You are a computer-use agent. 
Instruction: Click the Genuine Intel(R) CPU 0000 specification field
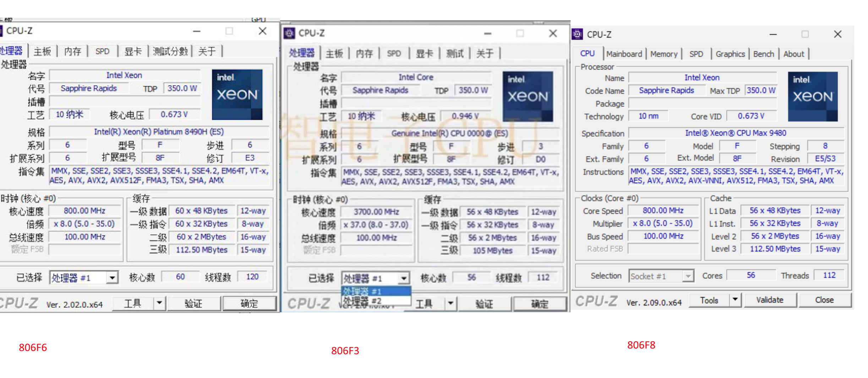pos(450,134)
